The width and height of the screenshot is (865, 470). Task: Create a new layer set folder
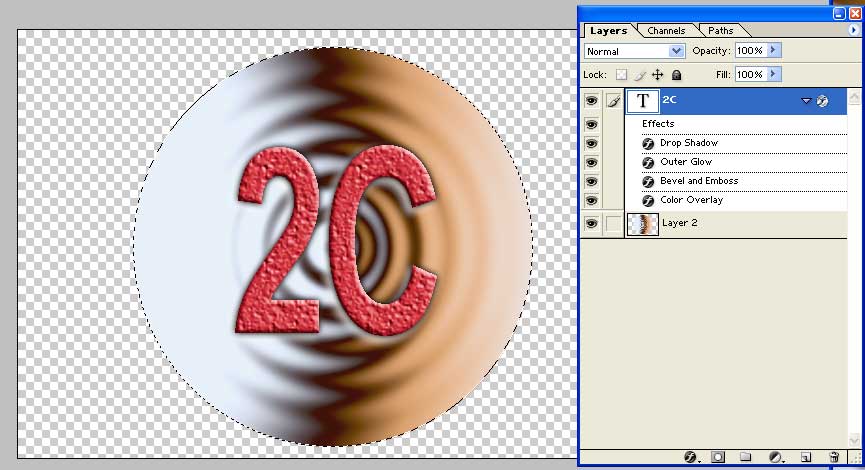pos(746,457)
